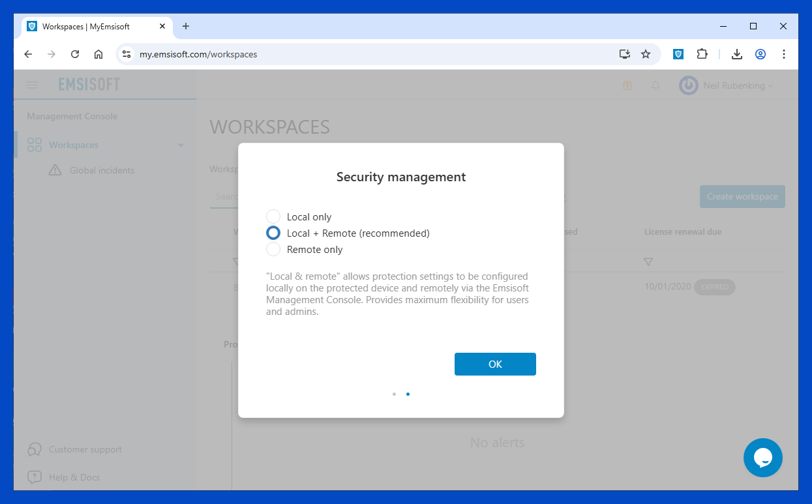Click the Create workspace button
The height and width of the screenshot is (504, 812).
[x=742, y=196]
